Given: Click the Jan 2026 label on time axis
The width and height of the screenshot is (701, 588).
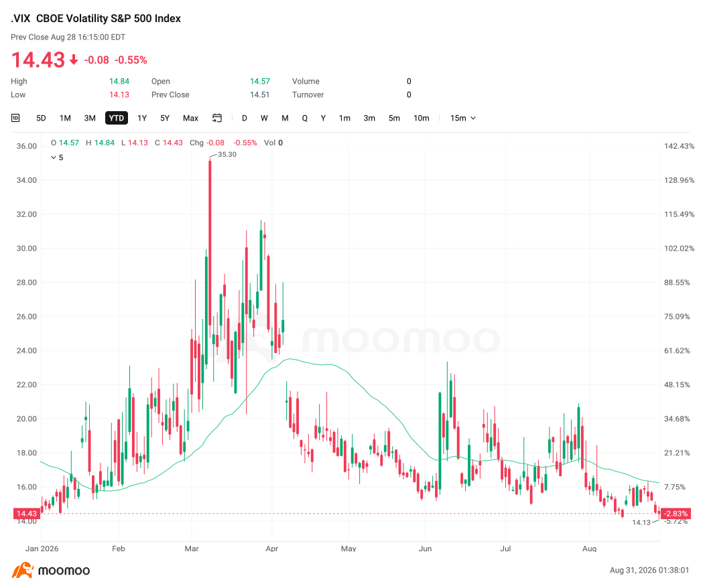Looking at the screenshot, I should (42, 548).
